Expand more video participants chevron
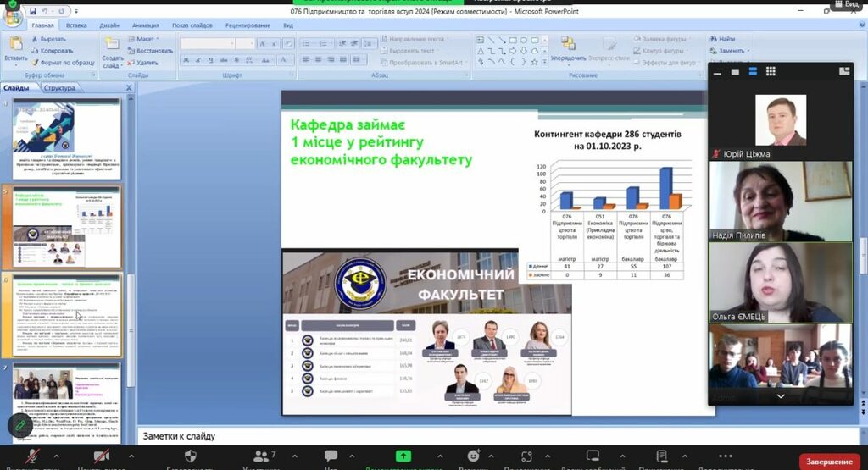 click(780, 396)
